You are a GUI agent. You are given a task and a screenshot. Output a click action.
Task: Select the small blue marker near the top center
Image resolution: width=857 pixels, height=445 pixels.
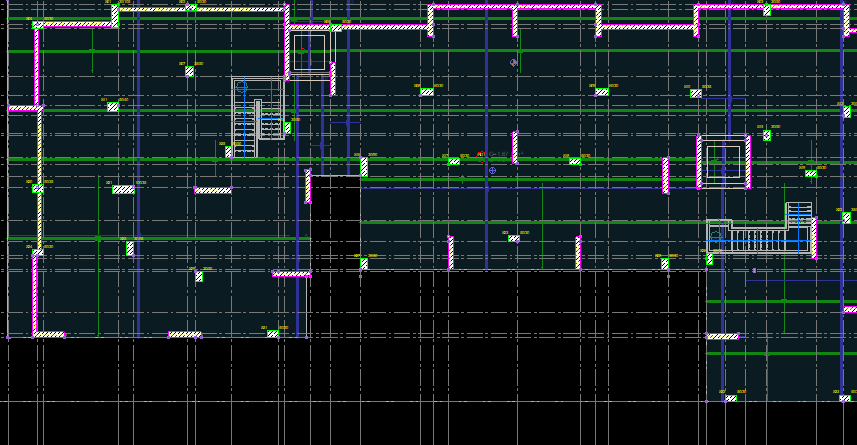[x=514, y=62]
